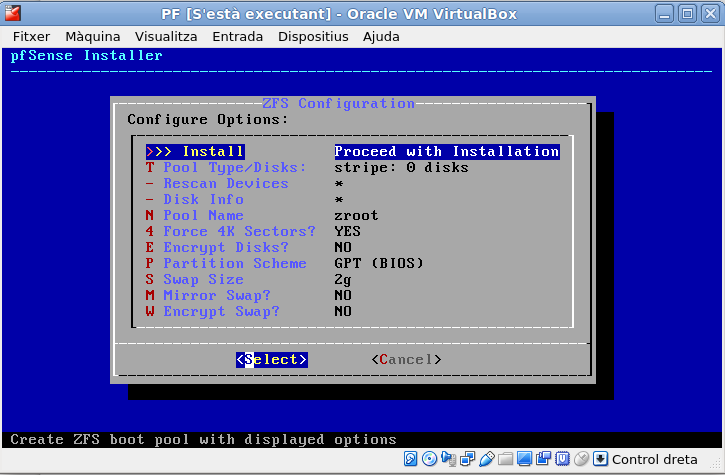Open the Ajuda menu

tap(381, 37)
